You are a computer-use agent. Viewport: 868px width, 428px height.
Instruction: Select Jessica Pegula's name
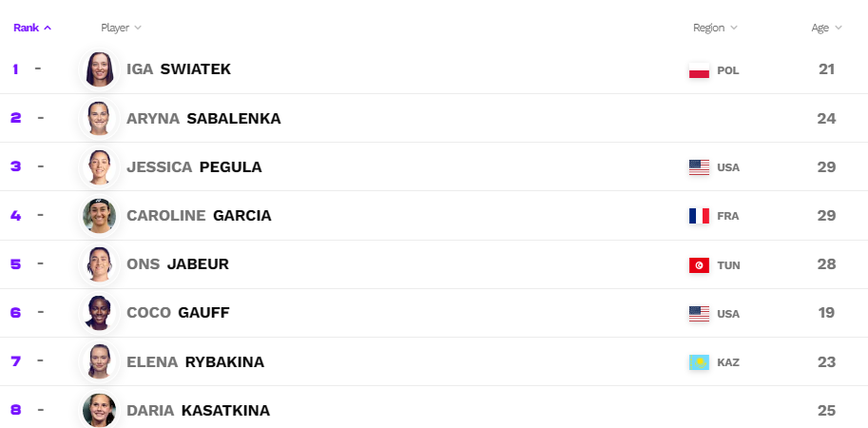click(194, 167)
